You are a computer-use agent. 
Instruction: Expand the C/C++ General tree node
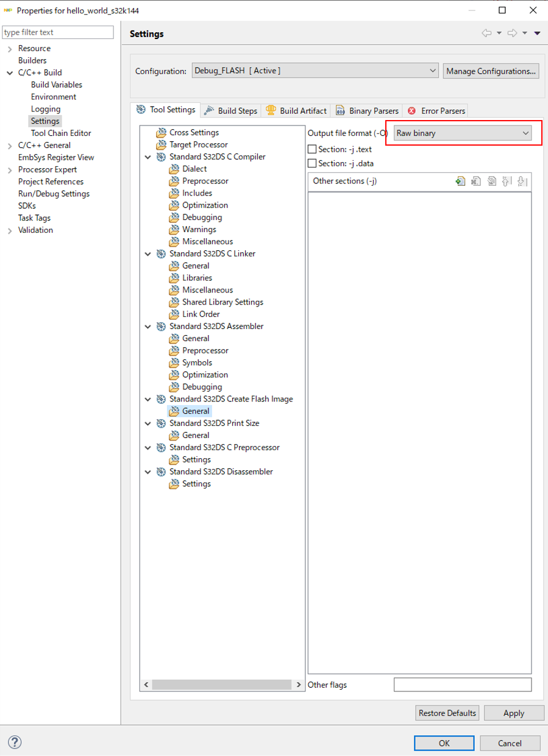coord(10,146)
